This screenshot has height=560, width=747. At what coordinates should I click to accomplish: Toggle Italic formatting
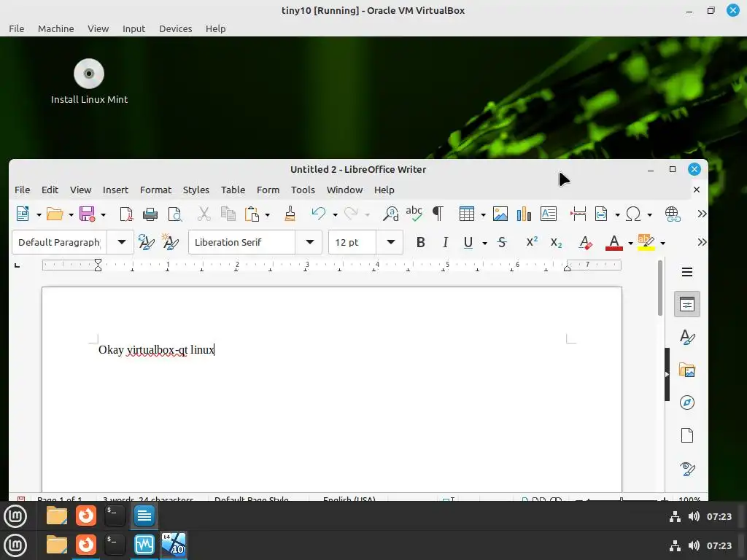(445, 242)
